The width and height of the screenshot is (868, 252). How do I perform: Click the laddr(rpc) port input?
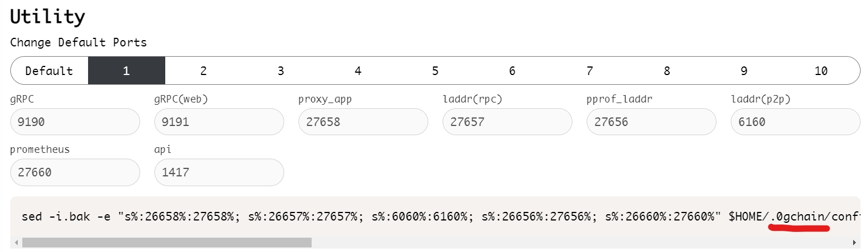pos(507,122)
